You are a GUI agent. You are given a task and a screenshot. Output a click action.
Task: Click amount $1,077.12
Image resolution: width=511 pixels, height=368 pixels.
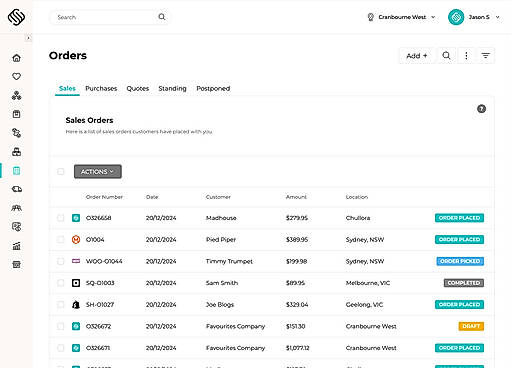(298, 348)
